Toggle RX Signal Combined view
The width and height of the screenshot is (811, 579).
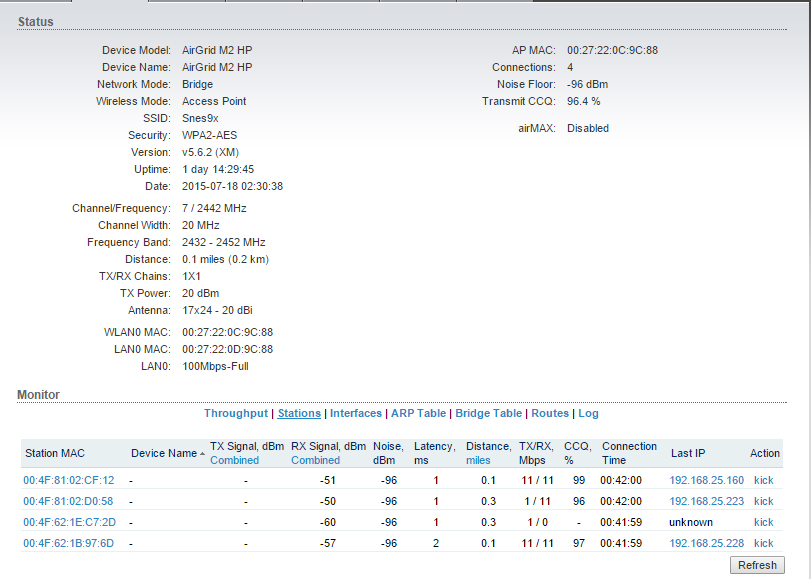pyautogui.click(x=316, y=461)
